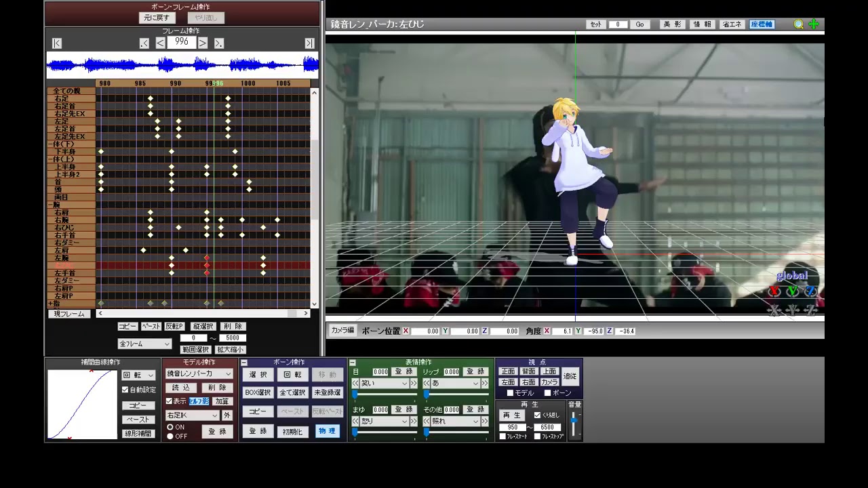Viewport: 868px width, 488px height.
Task: Click the frame number 996 input field
Action: pyautogui.click(x=182, y=42)
